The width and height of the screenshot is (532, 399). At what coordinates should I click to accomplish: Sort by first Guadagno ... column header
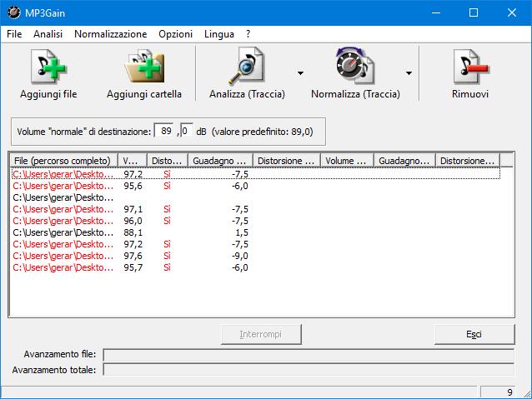(x=220, y=160)
